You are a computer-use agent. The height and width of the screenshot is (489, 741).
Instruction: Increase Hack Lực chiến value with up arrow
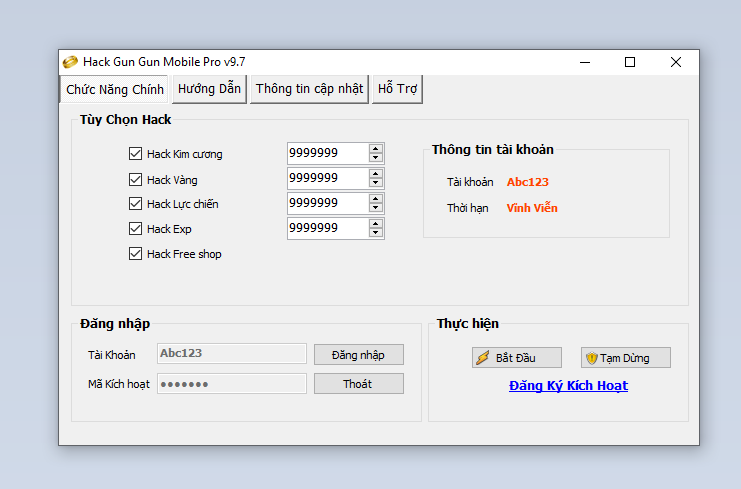376,199
